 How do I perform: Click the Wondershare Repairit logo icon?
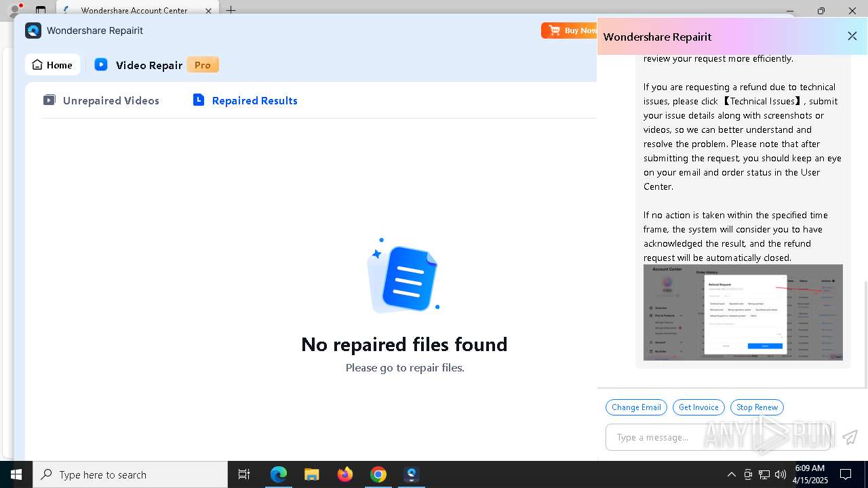coord(33,30)
